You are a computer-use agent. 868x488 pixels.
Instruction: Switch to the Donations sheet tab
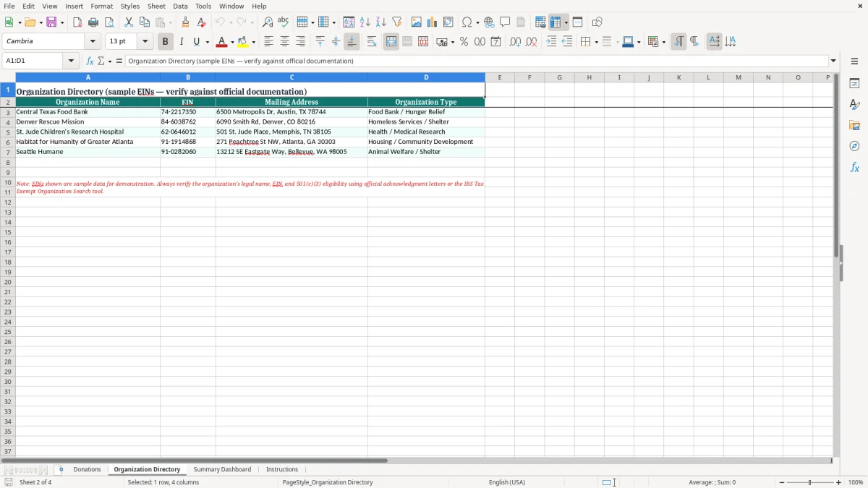(87, 469)
